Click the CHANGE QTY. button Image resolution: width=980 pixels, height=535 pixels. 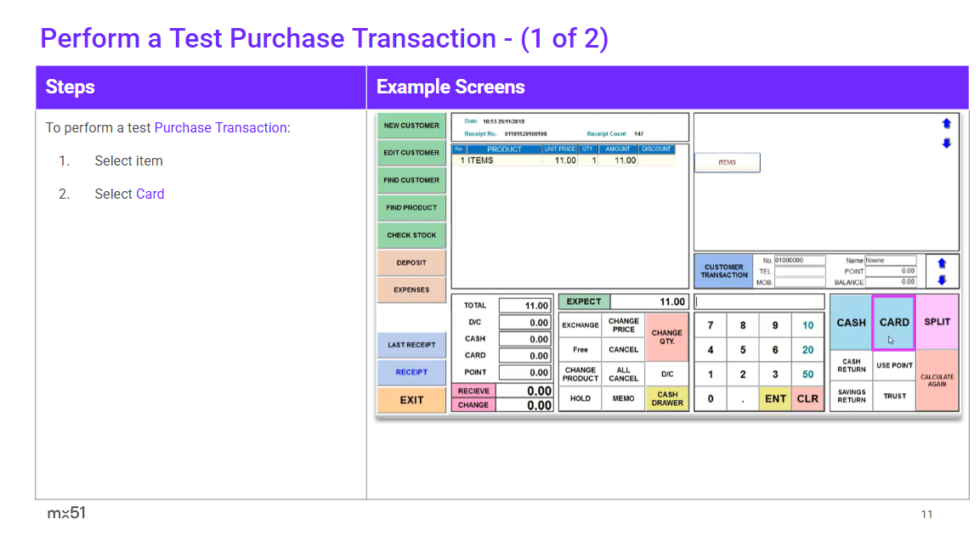click(x=667, y=337)
